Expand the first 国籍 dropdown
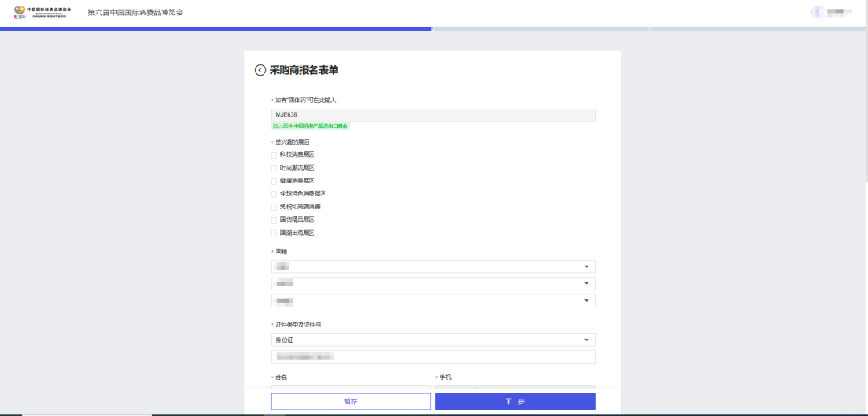 tap(432, 266)
